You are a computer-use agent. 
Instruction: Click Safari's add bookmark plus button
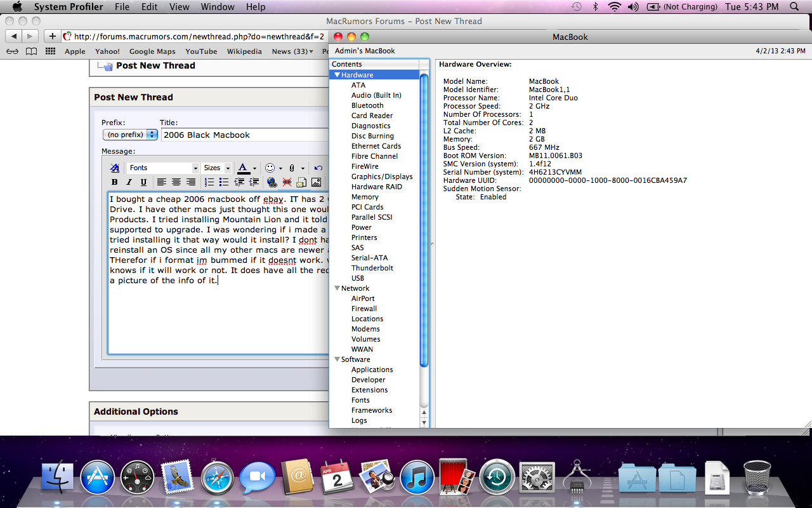pos(53,36)
